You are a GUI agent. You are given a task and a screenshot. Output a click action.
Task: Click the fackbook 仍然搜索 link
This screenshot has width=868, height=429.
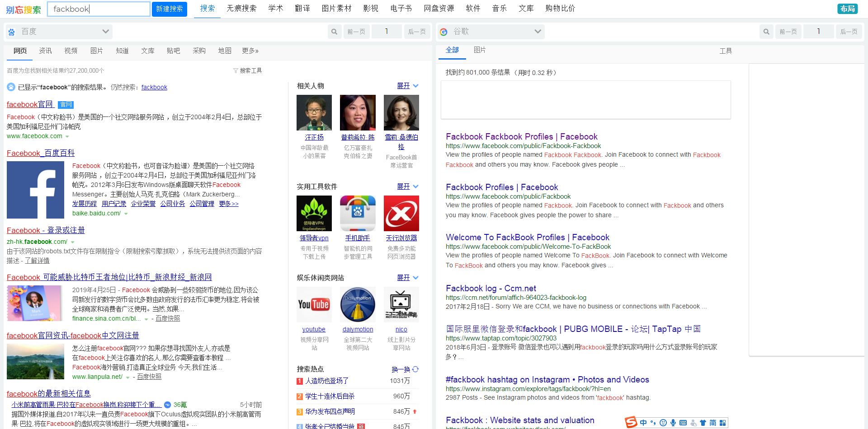(154, 87)
